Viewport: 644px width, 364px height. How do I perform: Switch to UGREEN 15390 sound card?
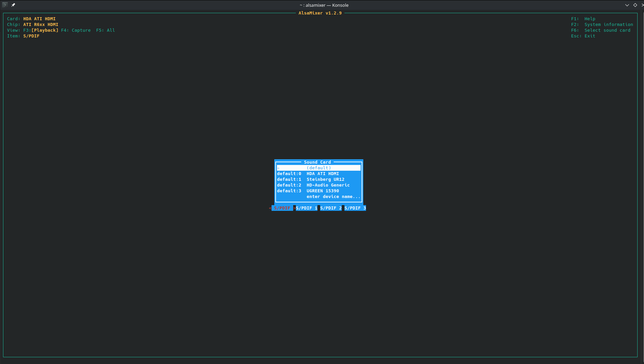[323, 191]
